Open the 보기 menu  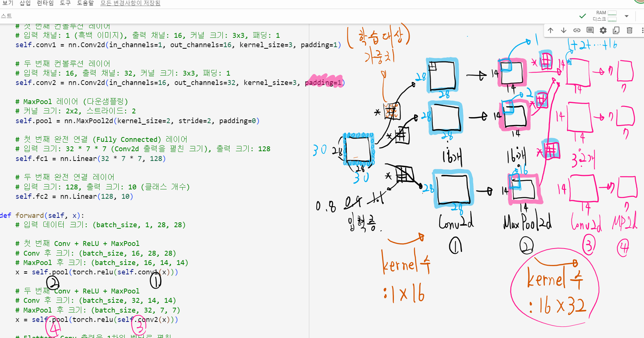click(7, 3)
